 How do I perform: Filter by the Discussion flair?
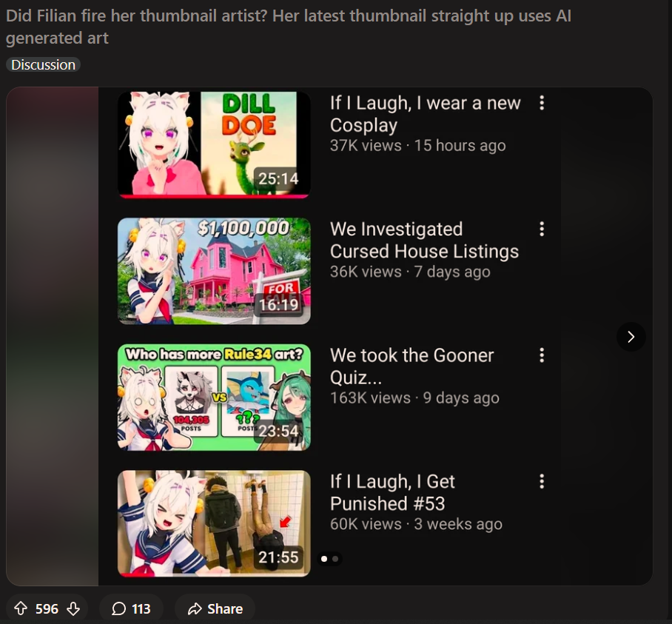pyautogui.click(x=43, y=64)
